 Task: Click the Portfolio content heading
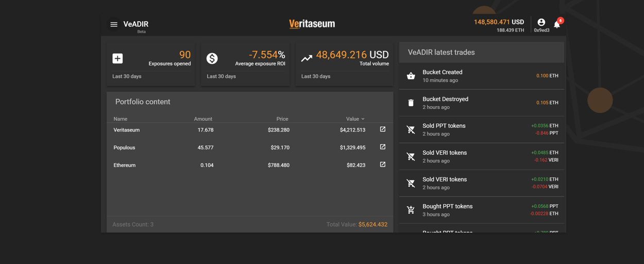(143, 102)
